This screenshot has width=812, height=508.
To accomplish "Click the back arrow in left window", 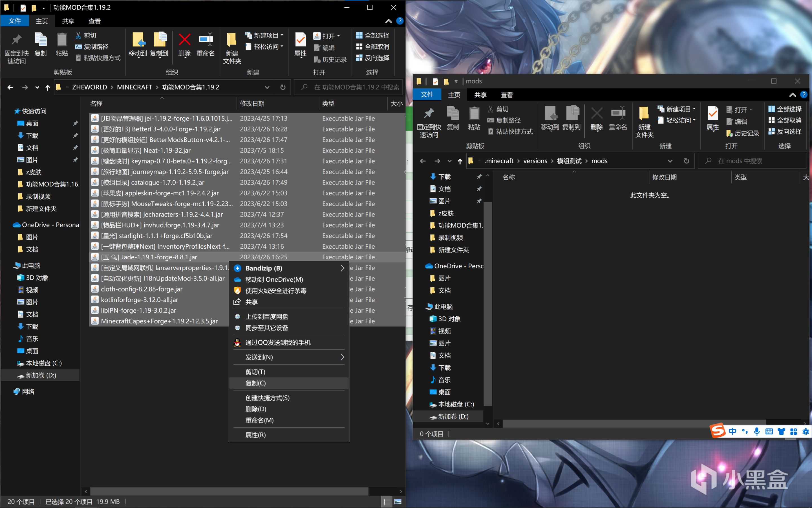I will click(10, 87).
